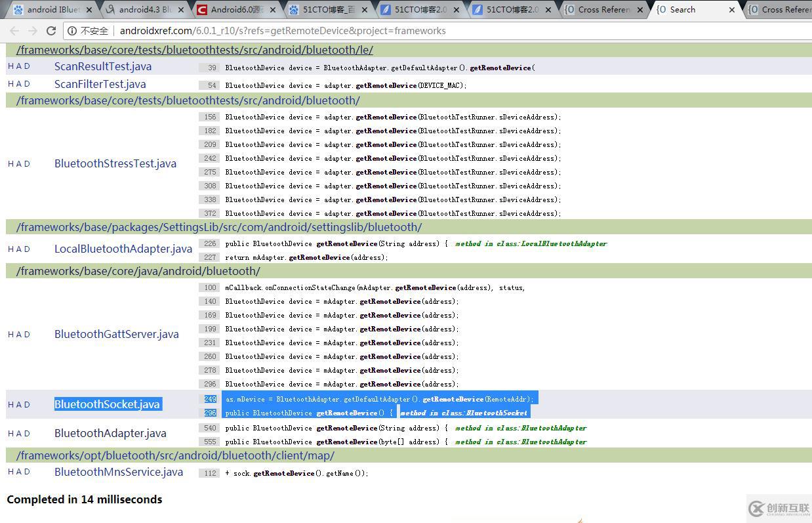Click the A annotate link for ScanResultTest.java
The image size is (812, 523).
tap(19, 66)
